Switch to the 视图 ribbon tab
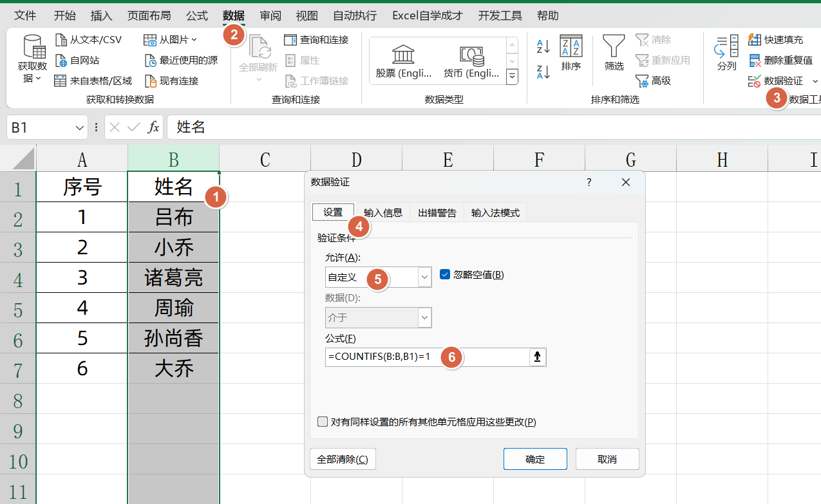821x504 pixels. (307, 15)
